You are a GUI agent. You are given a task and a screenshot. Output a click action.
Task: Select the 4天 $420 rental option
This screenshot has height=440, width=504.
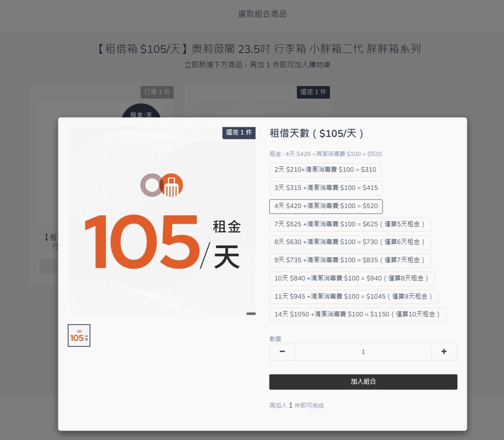tap(326, 206)
